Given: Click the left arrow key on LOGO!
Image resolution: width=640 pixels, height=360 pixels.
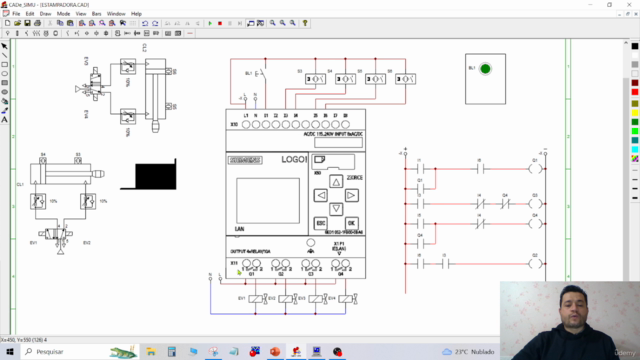Looking at the screenshot, I should pos(320,196).
